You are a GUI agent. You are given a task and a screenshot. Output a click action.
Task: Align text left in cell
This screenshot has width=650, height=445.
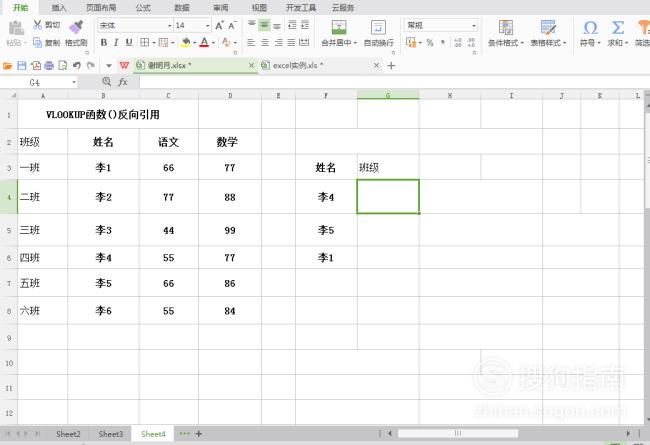click(x=251, y=42)
